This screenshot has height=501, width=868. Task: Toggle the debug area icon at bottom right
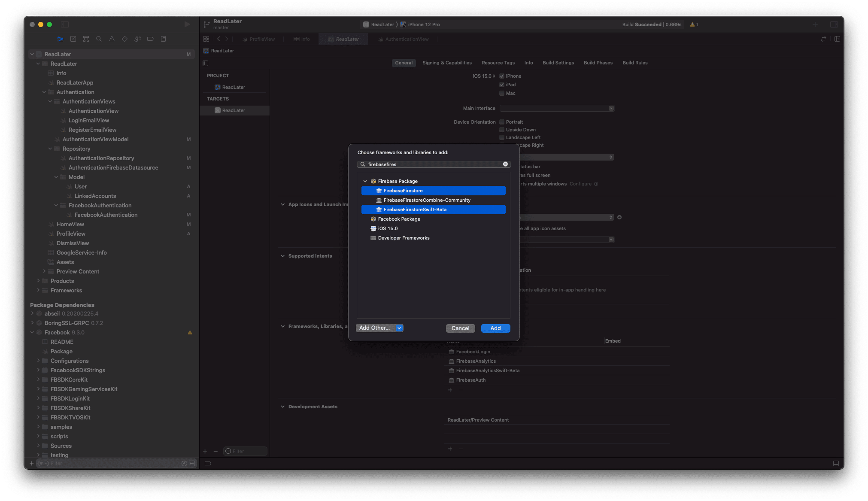tap(836, 463)
